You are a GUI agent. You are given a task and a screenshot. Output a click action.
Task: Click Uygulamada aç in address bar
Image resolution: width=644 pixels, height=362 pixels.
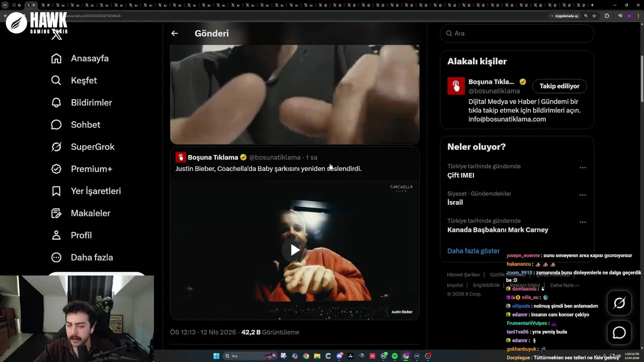(565, 16)
